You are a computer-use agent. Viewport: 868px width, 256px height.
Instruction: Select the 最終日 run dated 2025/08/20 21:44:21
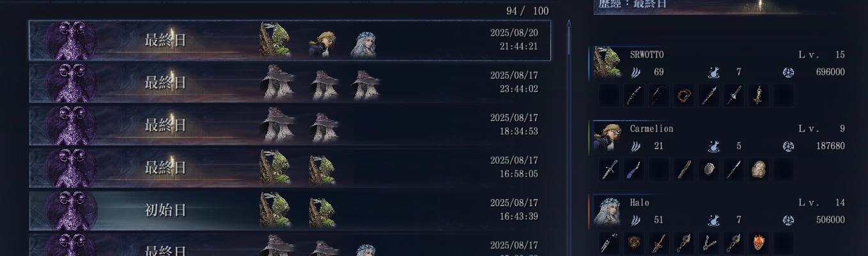coord(298,40)
